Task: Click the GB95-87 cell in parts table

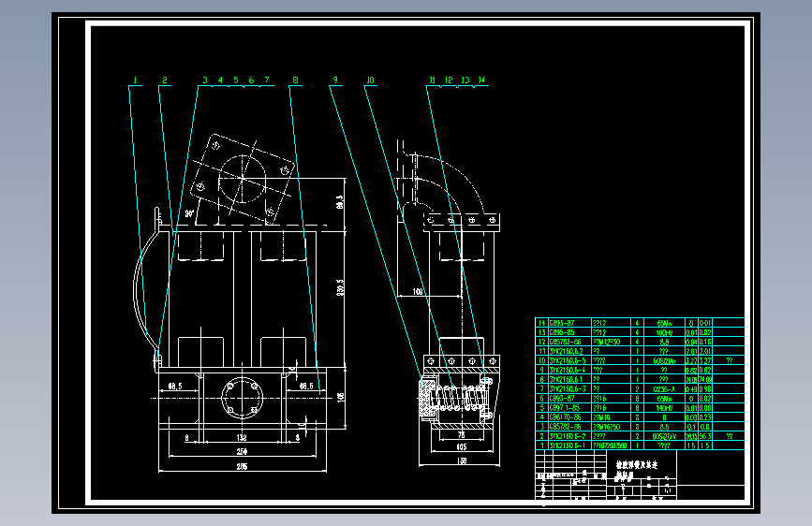Action: (x=569, y=323)
